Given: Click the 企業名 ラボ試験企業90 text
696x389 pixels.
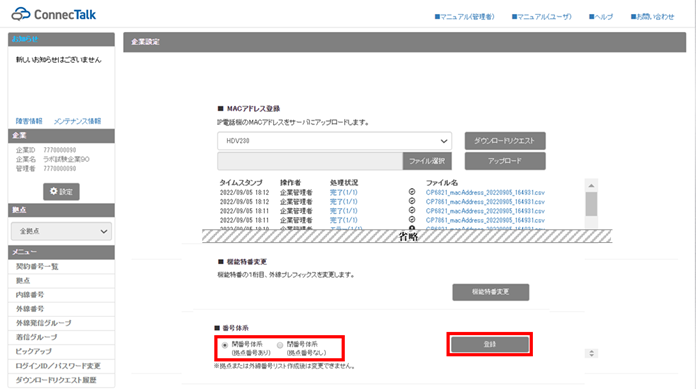Looking at the screenshot, I should click(x=66, y=159).
